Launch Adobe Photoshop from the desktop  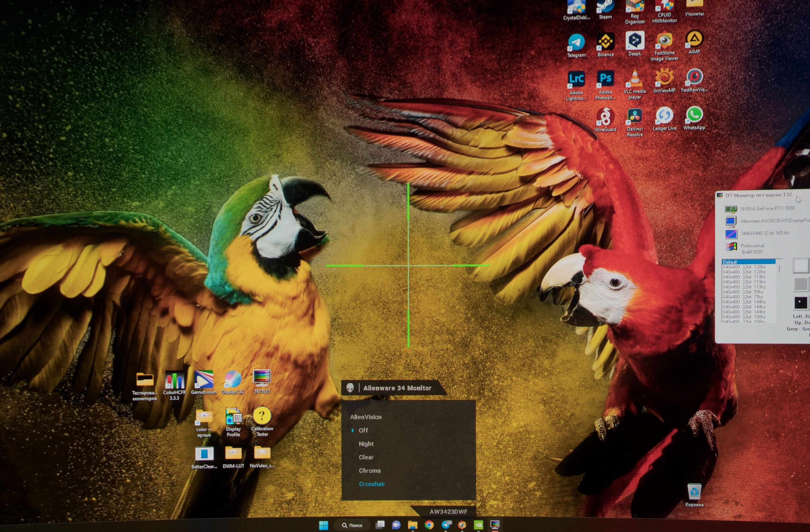pyautogui.click(x=605, y=79)
